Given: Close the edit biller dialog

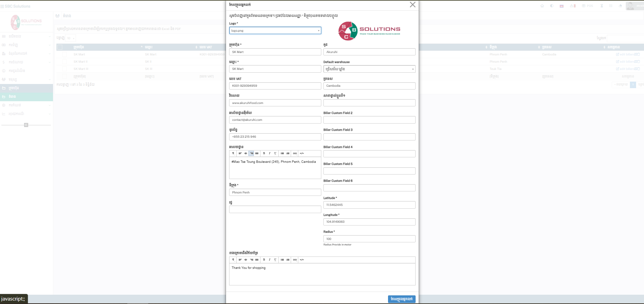Looking at the screenshot, I should [x=412, y=5].
